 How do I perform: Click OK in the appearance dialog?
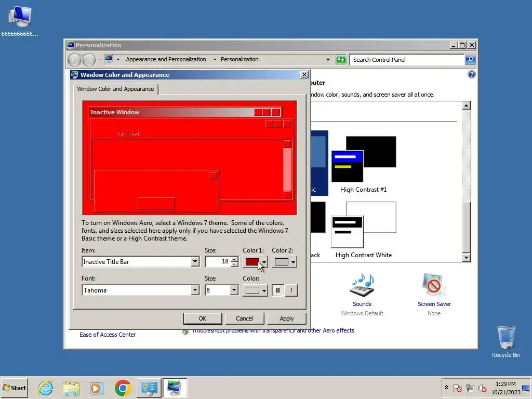[x=203, y=318]
